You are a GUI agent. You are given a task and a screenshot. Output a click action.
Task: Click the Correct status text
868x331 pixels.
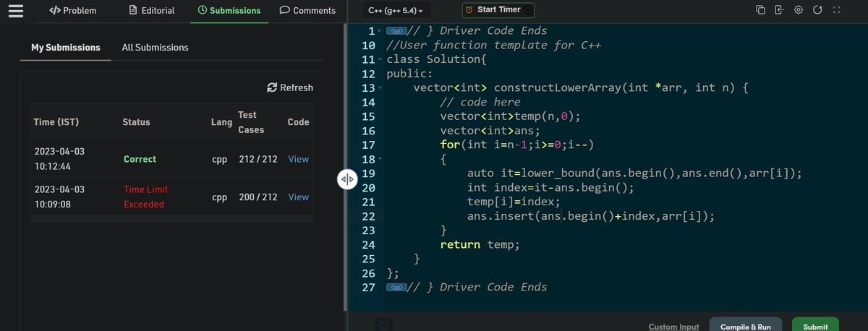click(140, 159)
